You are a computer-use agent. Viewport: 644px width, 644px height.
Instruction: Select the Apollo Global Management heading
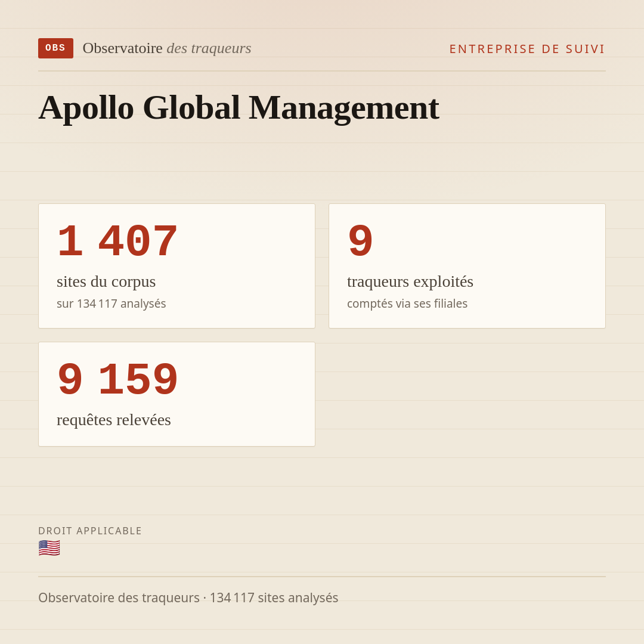(239, 107)
